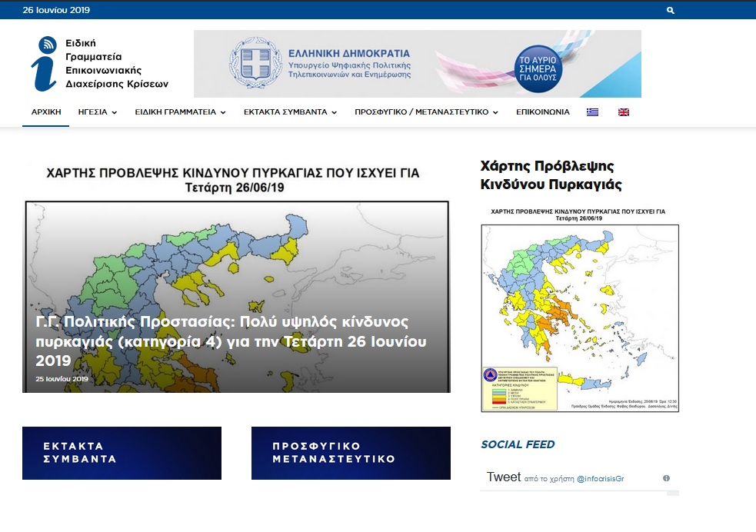Click the 26 Ιουνίου 2019 date in top bar

[x=56, y=10]
